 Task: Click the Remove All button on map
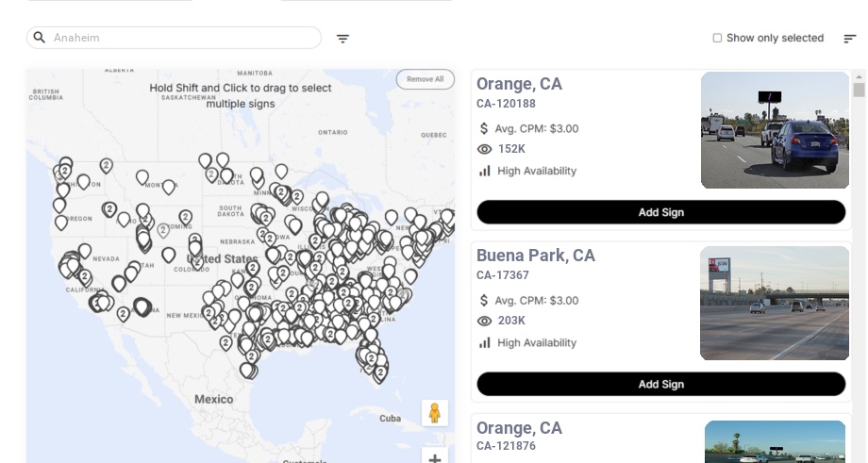(x=425, y=79)
